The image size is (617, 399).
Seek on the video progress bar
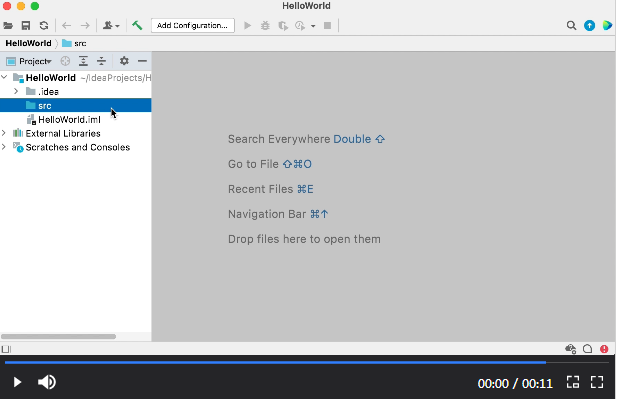(x=307, y=362)
